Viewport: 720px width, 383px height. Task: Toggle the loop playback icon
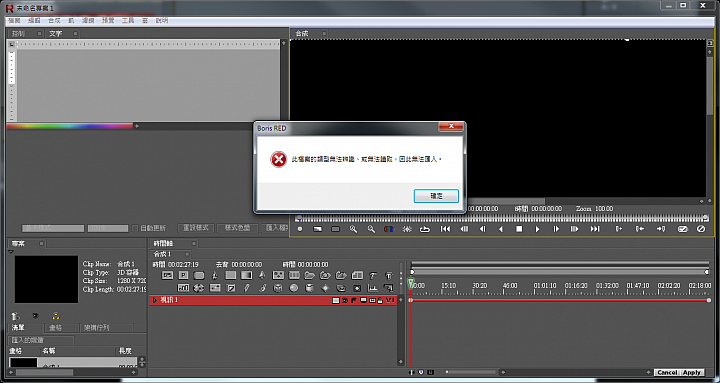[x=425, y=229]
